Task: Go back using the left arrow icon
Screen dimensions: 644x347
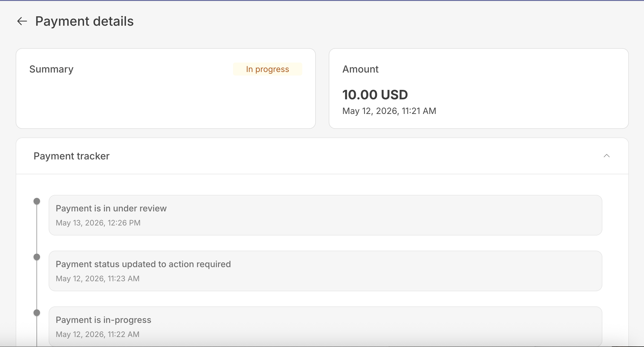Action: pos(22,21)
